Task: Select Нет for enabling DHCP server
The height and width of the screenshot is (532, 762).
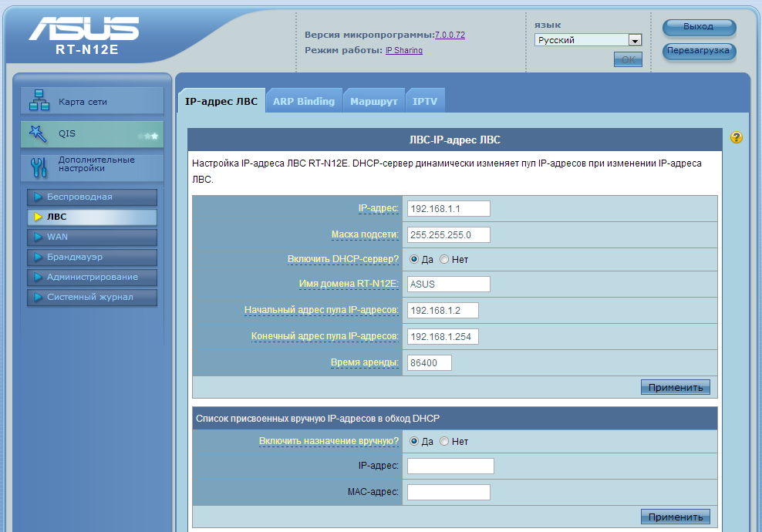Action: (x=444, y=259)
